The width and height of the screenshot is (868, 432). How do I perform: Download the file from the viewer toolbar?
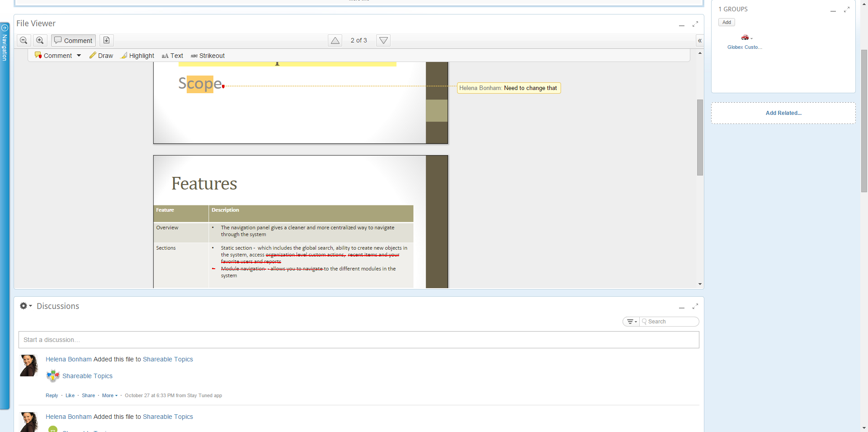click(x=107, y=40)
